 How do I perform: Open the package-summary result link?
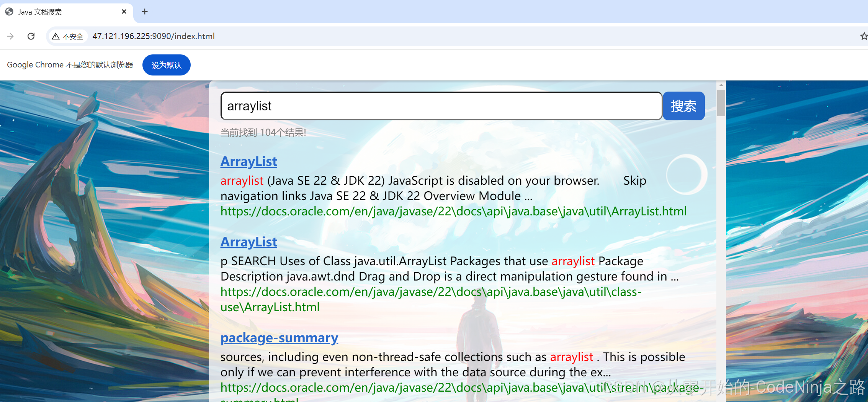(x=279, y=338)
